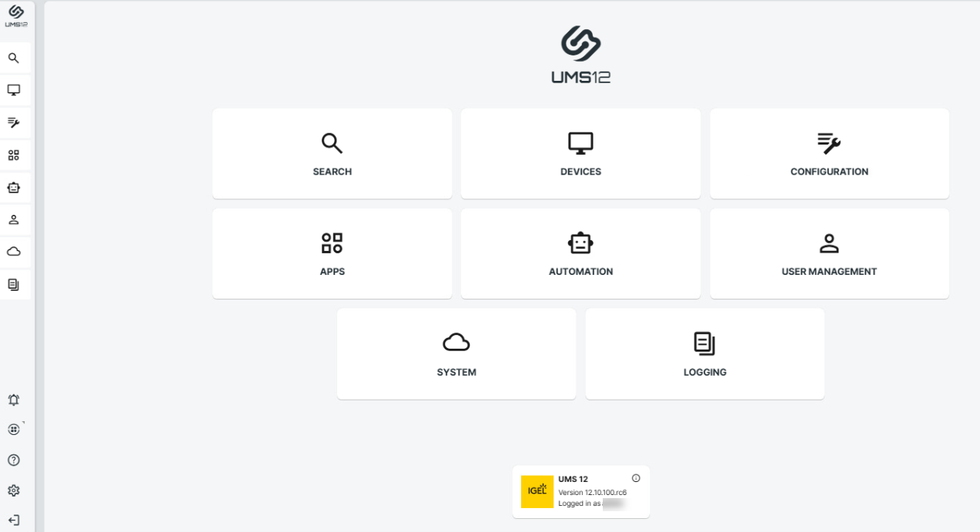Viewport: 980px width, 532px height.
Task: Click the UMS12 logo at sidebar top
Action: tap(15, 16)
